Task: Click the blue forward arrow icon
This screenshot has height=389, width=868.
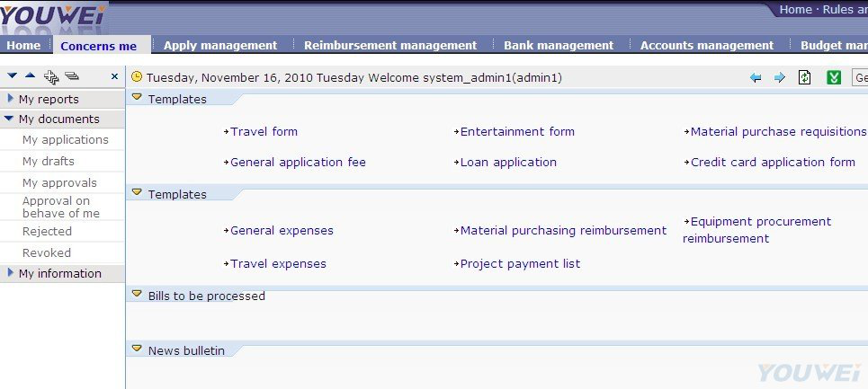Action: coord(780,78)
